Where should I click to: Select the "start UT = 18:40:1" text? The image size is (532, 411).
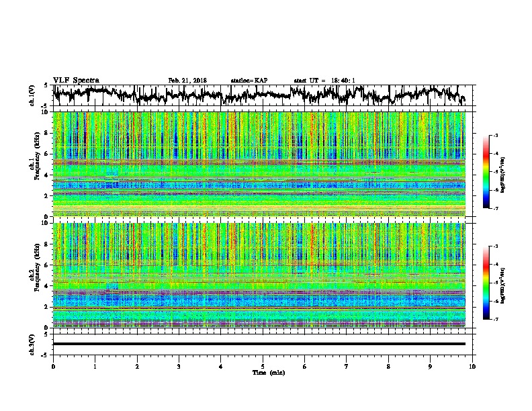(324, 81)
